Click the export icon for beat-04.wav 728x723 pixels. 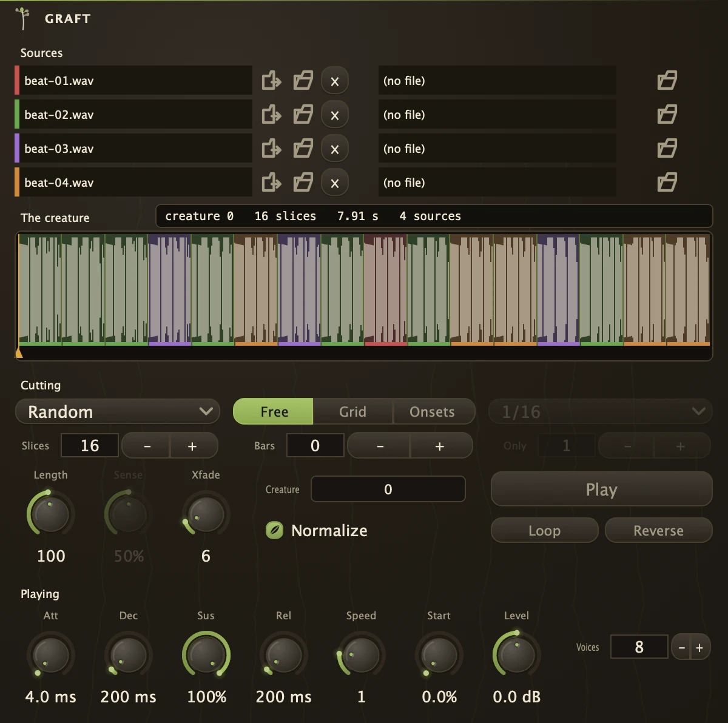271,183
